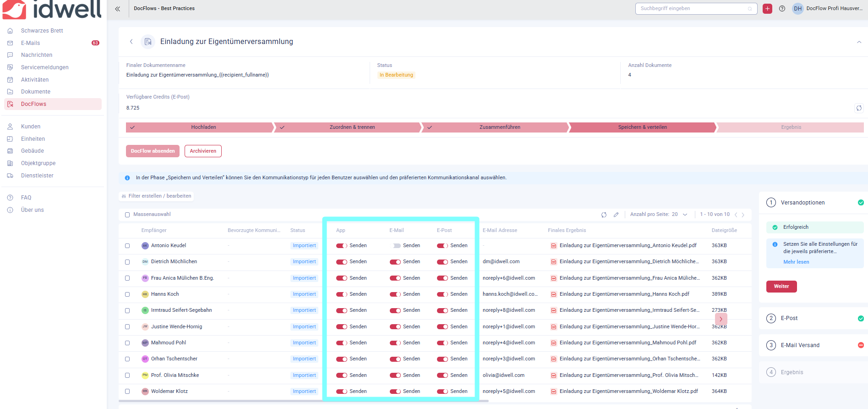The width and height of the screenshot is (868, 409).
Task: Enable E-Mail sending for Antonio Keudel
Action: tap(396, 246)
